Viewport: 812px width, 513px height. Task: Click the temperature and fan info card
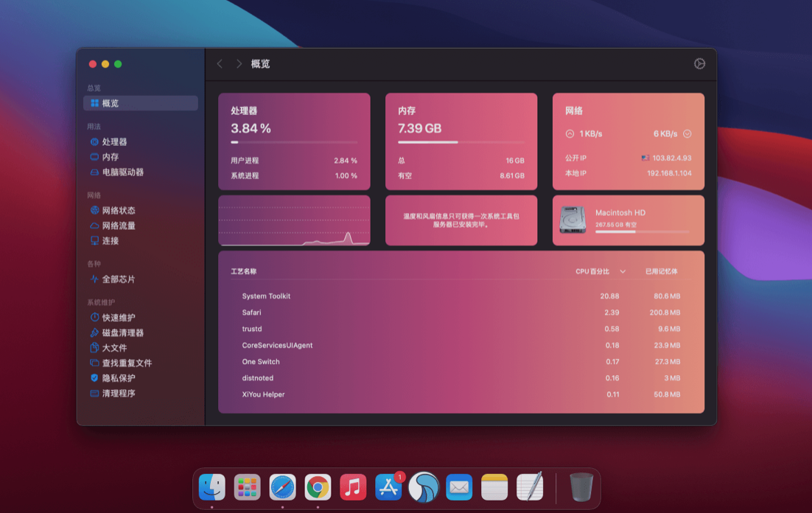(461, 220)
